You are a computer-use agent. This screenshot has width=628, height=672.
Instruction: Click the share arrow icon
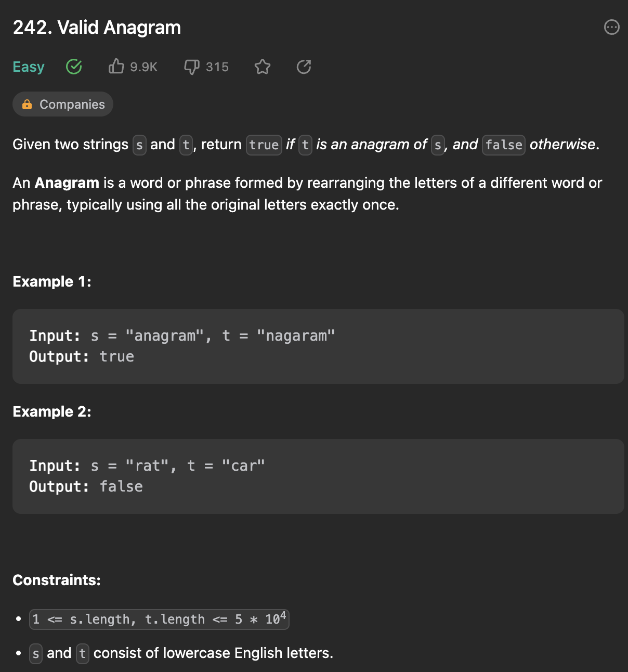pos(304,67)
